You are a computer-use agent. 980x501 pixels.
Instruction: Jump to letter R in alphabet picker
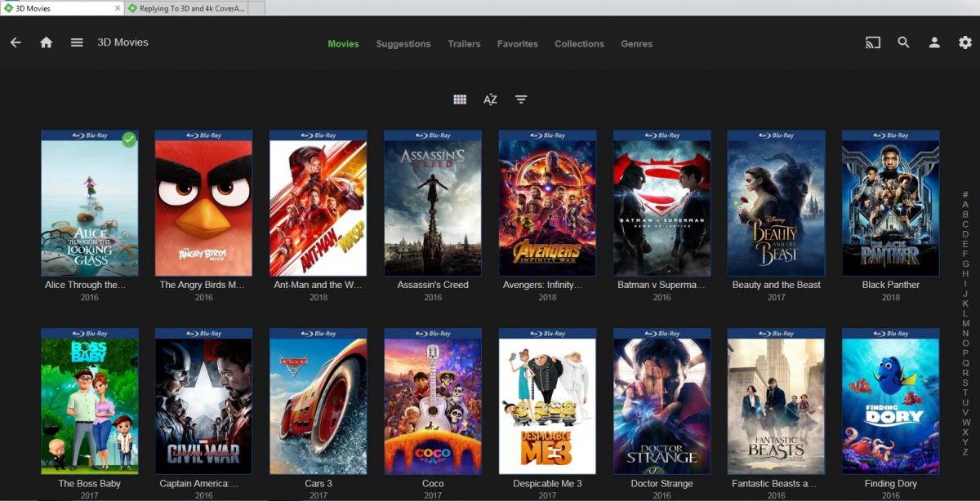coord(965,373)
